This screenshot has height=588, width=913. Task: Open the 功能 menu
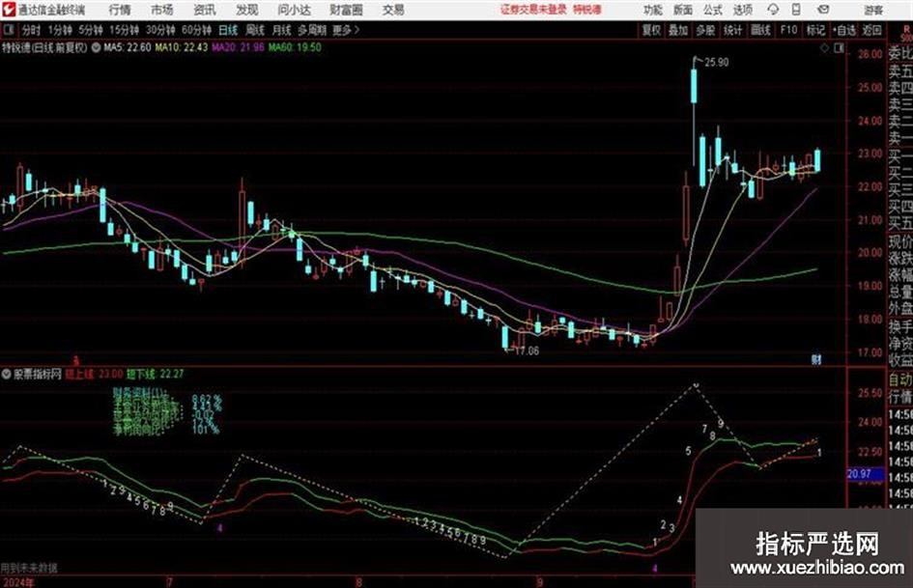tap(653, 10)
